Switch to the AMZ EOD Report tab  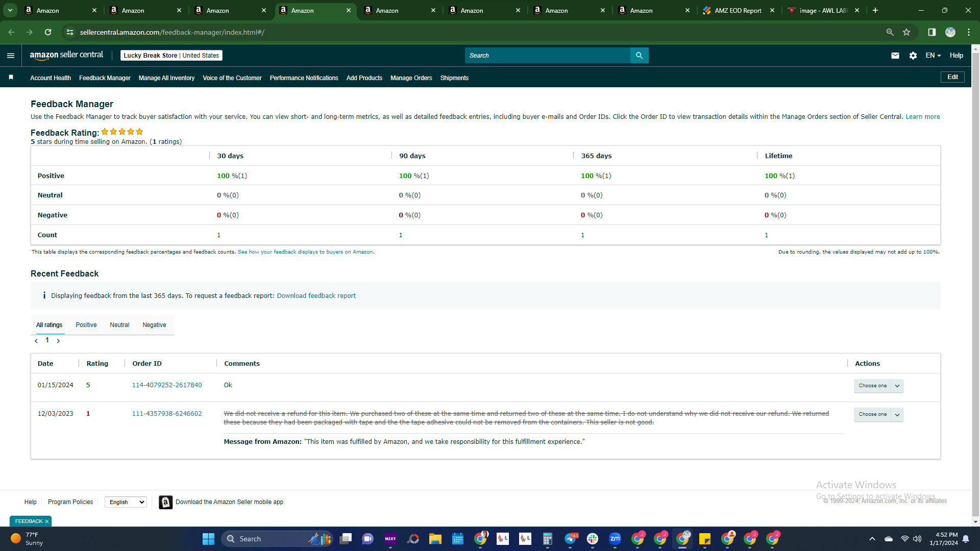pos(738,10)
